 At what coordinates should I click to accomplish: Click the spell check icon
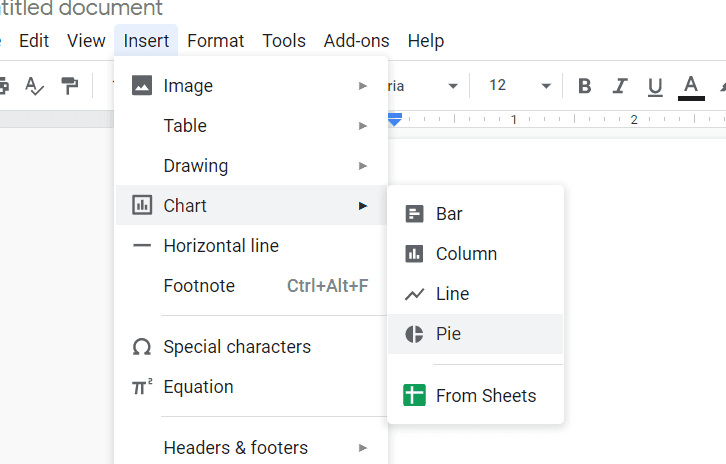(x=35, y=86)
